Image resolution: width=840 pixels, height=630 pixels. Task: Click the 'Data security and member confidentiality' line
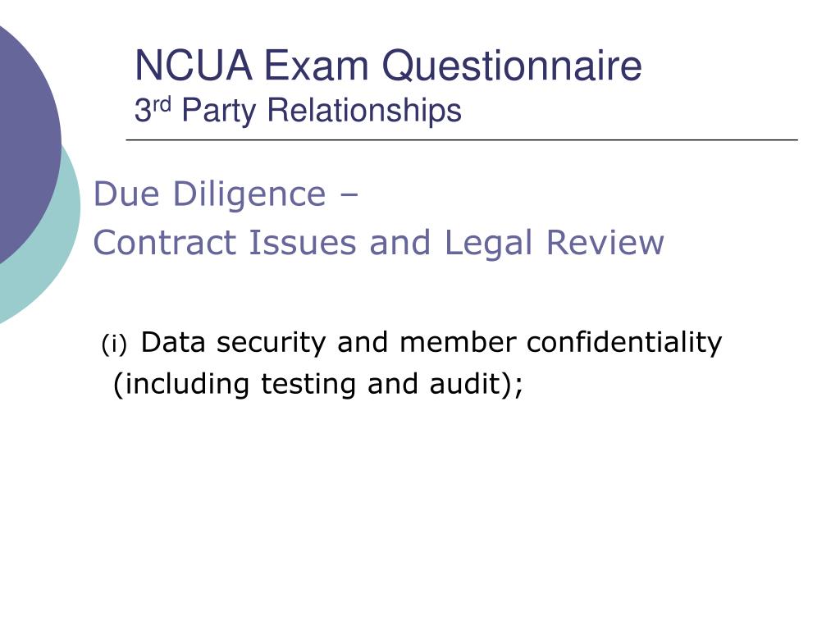pos(431,343)
